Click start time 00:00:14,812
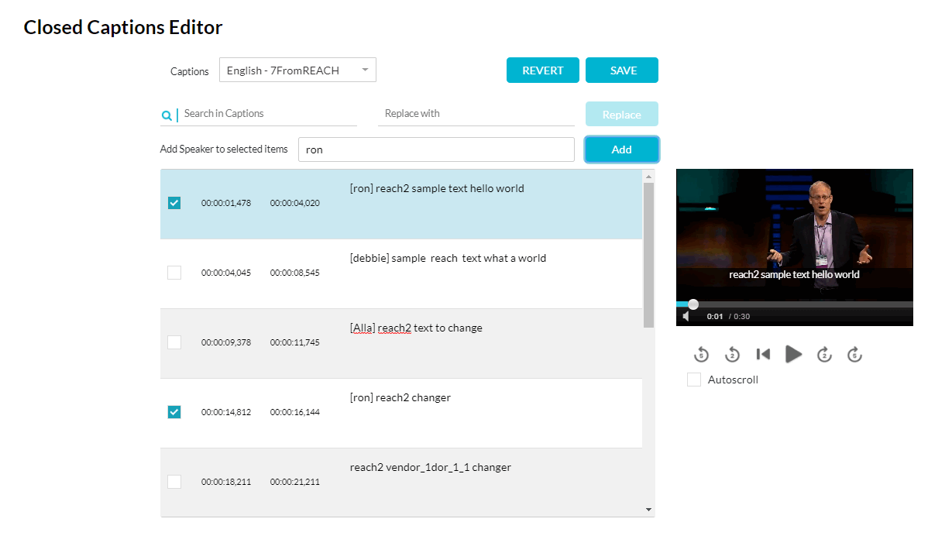The image size is (952, 560). (x=226, y=412)
